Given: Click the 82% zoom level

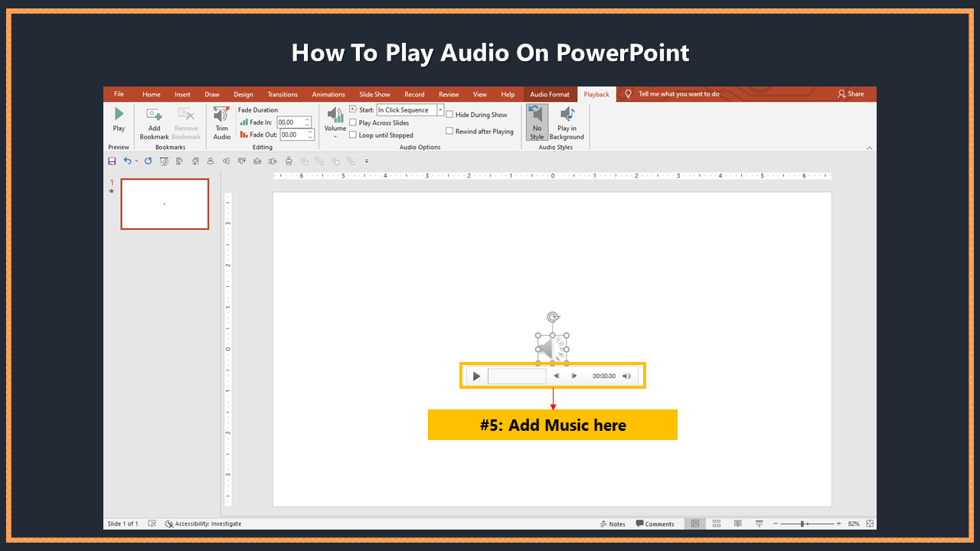Looking at the screenshot, I should point(853,523).
